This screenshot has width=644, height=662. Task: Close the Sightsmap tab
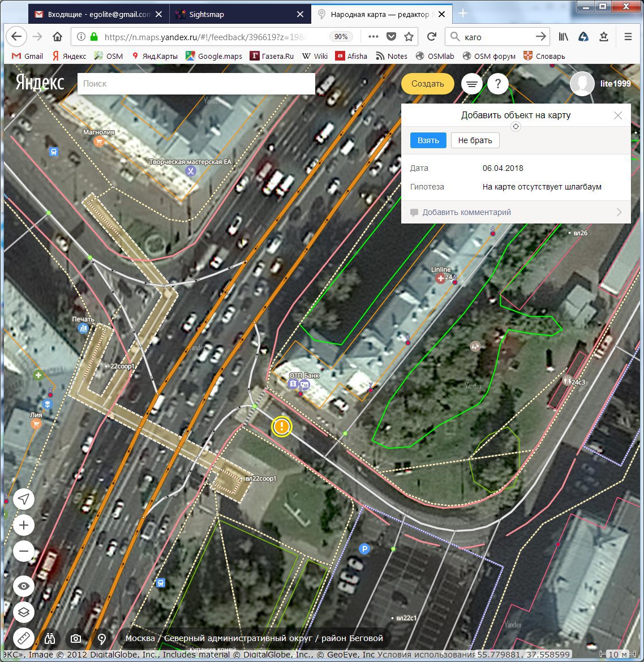[300, 14]
